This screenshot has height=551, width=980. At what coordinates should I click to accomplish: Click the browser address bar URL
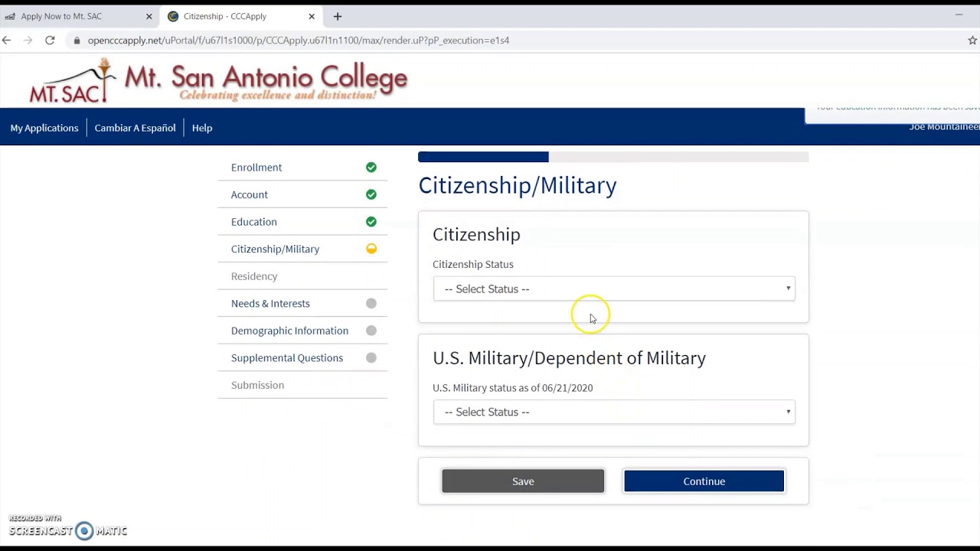coord(299,41)
